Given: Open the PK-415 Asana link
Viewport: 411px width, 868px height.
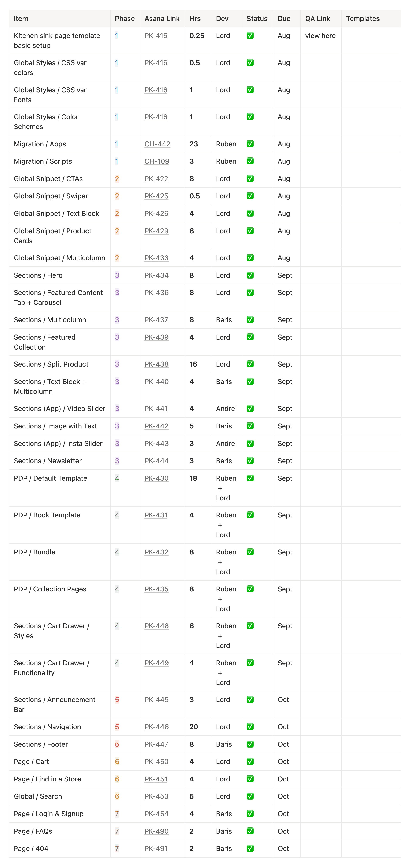Looking at the screenshot, I should coord(156,36).
